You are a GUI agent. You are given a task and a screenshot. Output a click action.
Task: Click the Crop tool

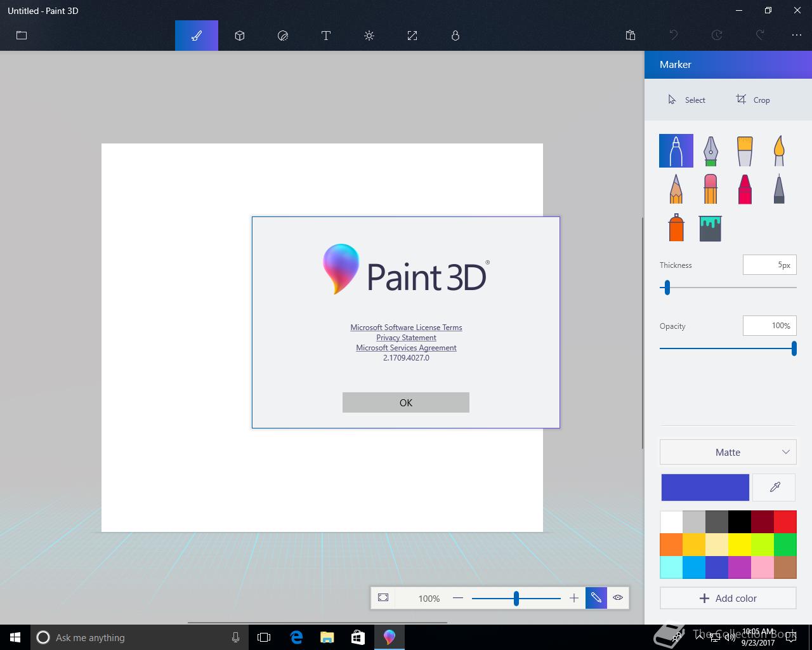(x=753, y=100)
